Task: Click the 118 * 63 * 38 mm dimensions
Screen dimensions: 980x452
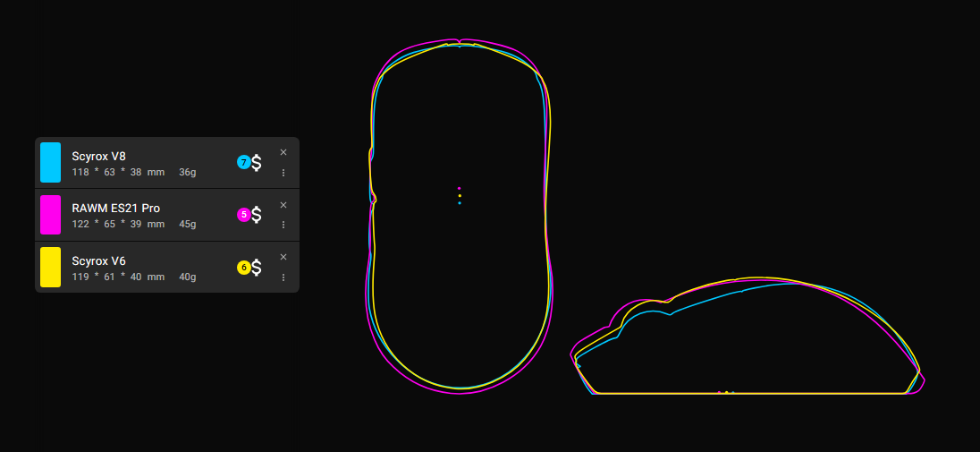Action: [118, 172]
